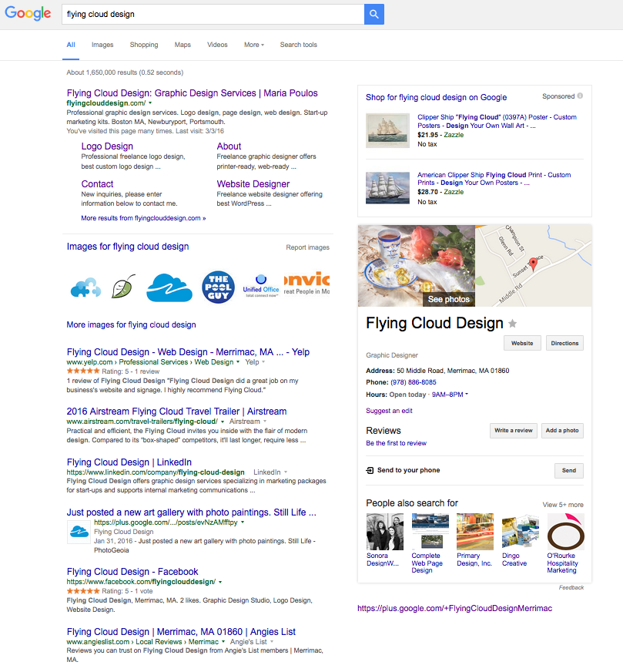Open the Website Designer sitelink
The image size is (623, 672).
tap(253, 184)
